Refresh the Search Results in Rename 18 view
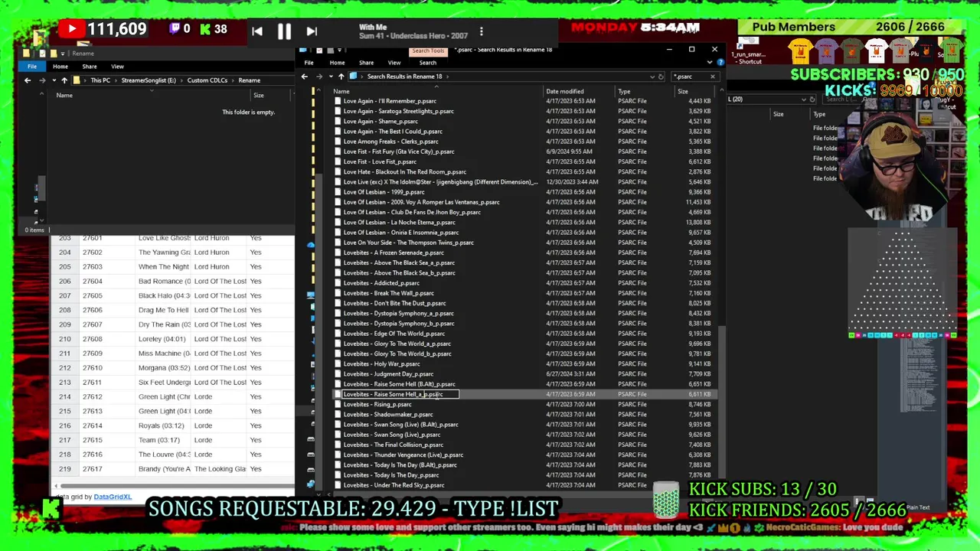The image size is (980, 551). click(661, 77)
